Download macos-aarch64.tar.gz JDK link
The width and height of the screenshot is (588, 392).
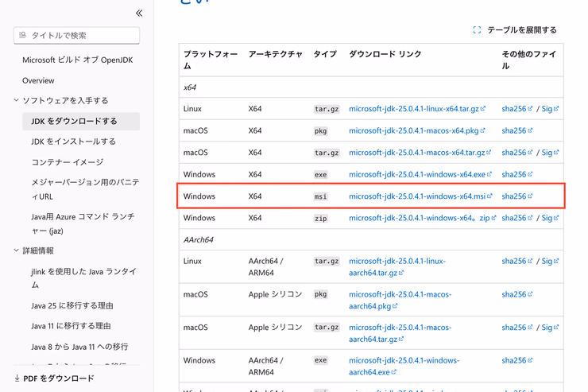[400, 333]
